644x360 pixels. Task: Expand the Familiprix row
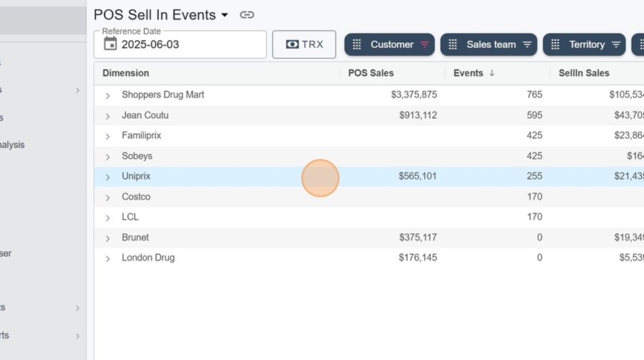pyautogui.click(x=107, y=137)
